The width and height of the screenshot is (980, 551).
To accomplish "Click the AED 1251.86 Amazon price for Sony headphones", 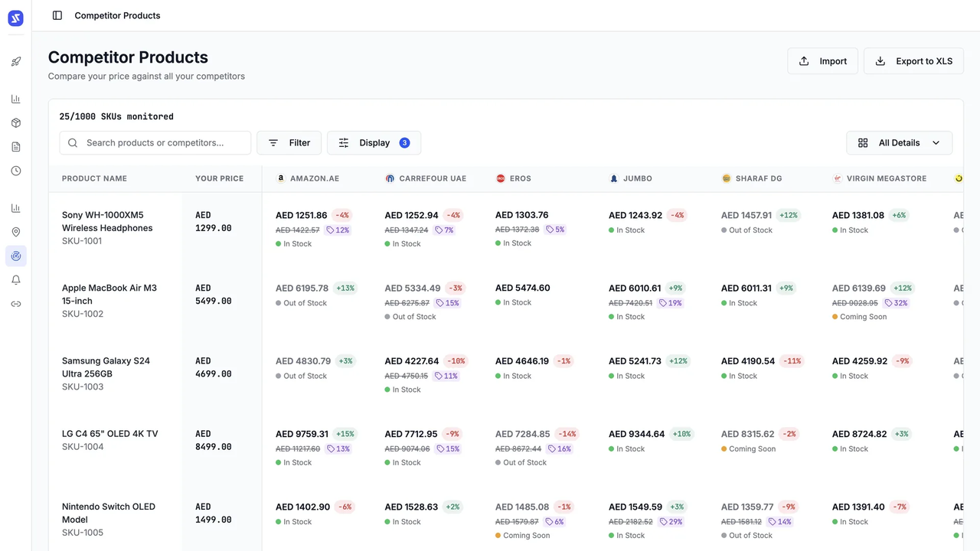I will click(302, 215).
